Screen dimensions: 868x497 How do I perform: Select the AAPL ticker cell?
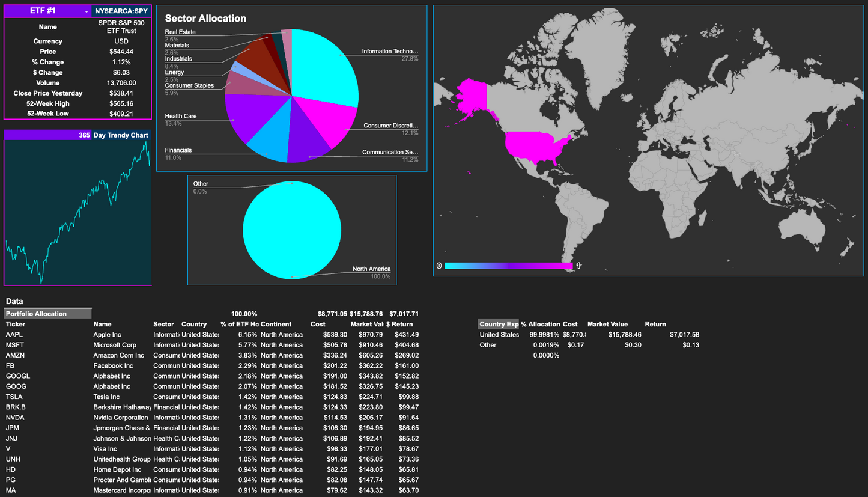pos(14,334)
